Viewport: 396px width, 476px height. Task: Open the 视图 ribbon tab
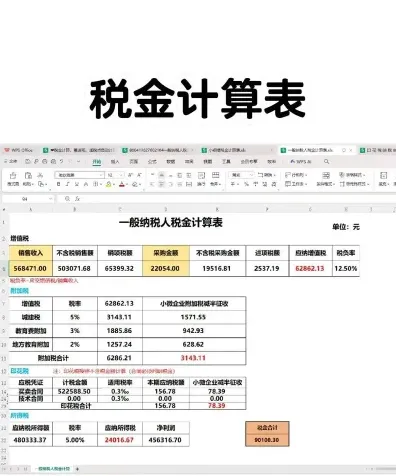coord(208,161)
